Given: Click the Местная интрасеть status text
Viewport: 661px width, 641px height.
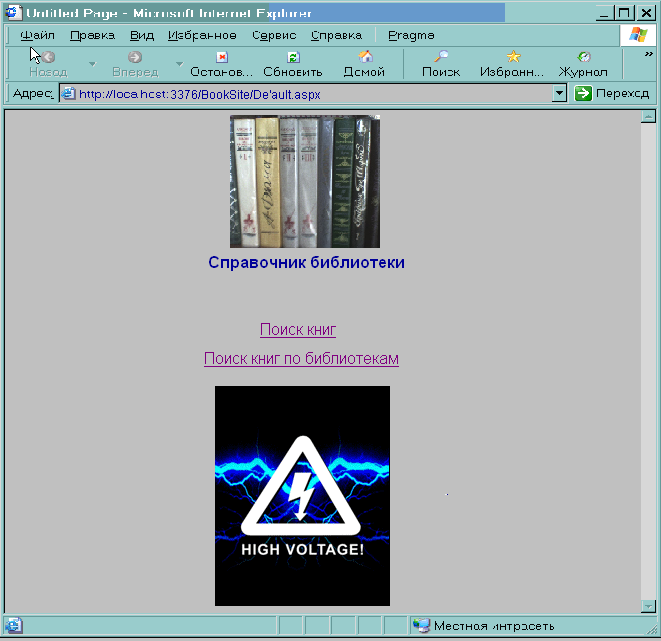Looking at the screenshot, I should click(494, 626).
